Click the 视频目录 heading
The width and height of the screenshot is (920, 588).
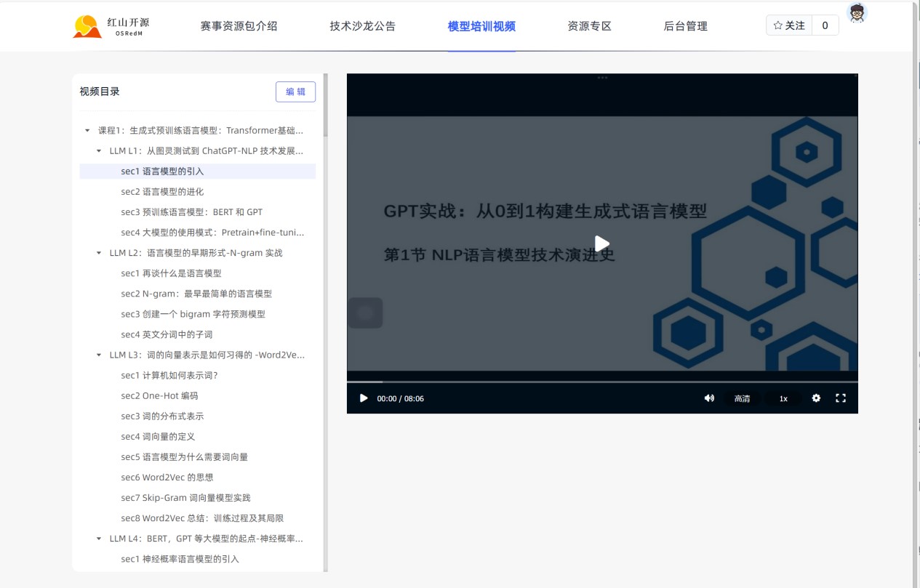pyautogui.click(x=100, y=92)
